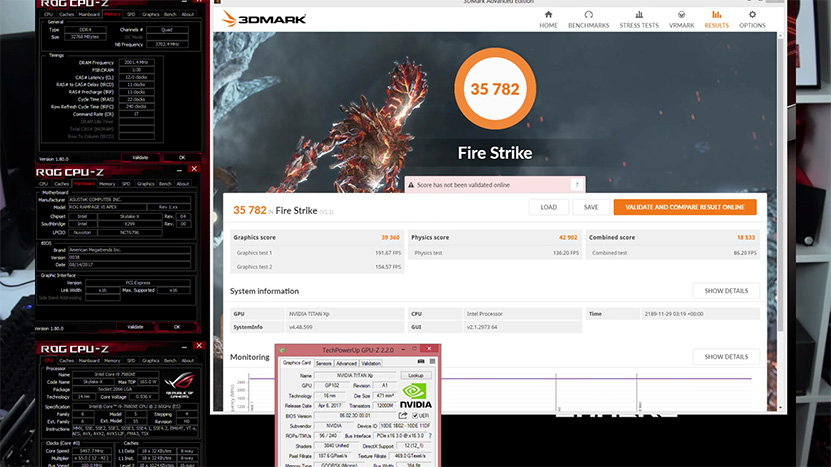Click the CAS# Latency value in CPU-Z

pos(136,77)
